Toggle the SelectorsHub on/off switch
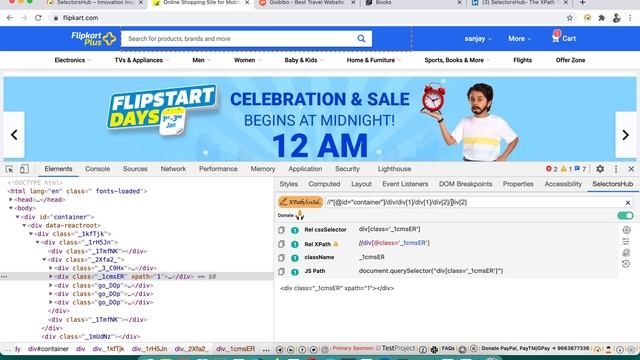 pyautogui.click(x=625, y=215)
